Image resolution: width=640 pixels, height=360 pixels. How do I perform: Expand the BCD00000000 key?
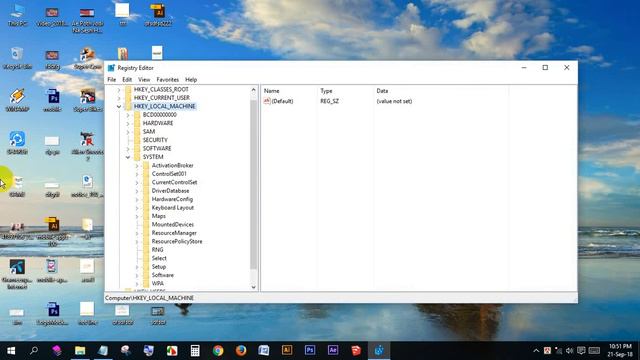(128, 115)
